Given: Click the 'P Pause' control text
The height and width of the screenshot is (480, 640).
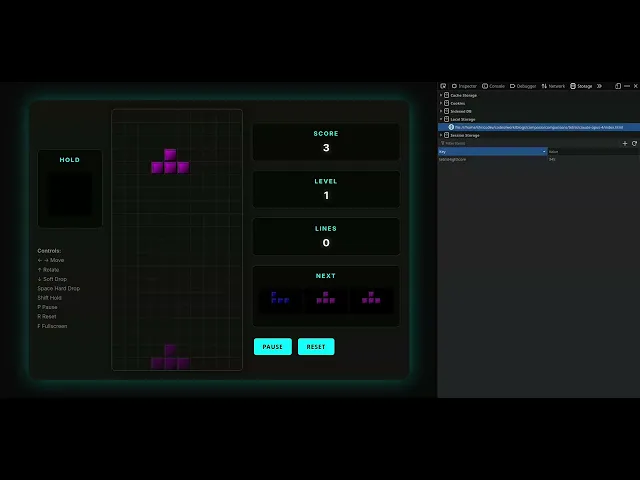Looking at the screenshot, I should [x=47, y=307].
